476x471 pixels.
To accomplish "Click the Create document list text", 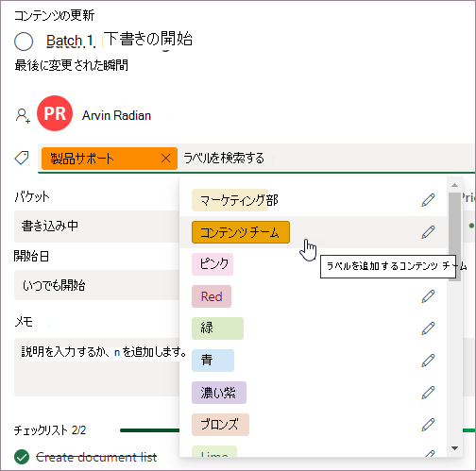I will point(96,457).
